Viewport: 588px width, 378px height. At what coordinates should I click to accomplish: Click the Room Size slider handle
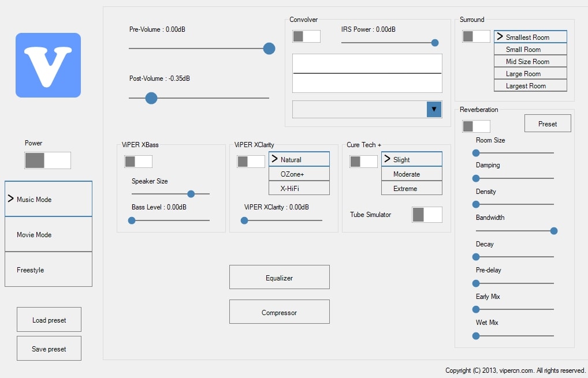coord(476,153)
